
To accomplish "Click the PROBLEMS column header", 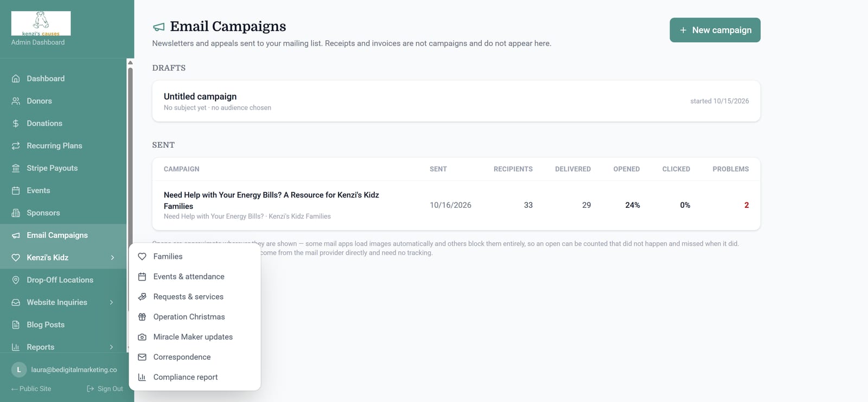I will 731,169.
